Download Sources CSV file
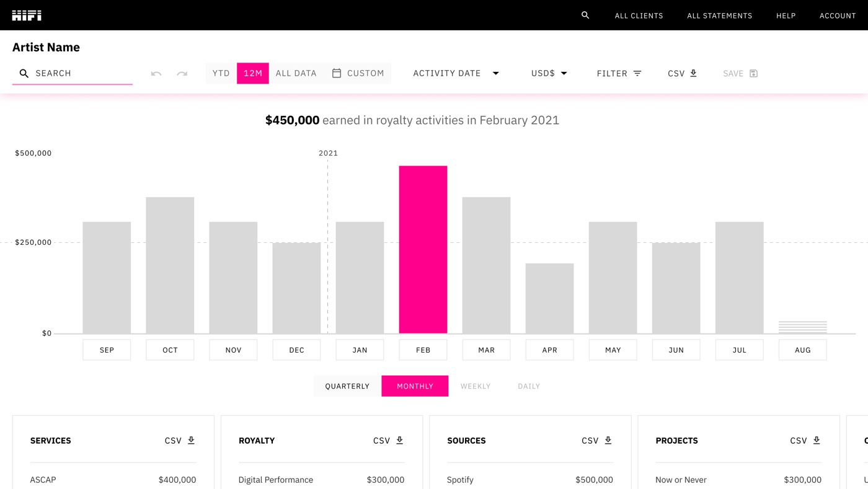868x489 pixels. click(596, 441)
